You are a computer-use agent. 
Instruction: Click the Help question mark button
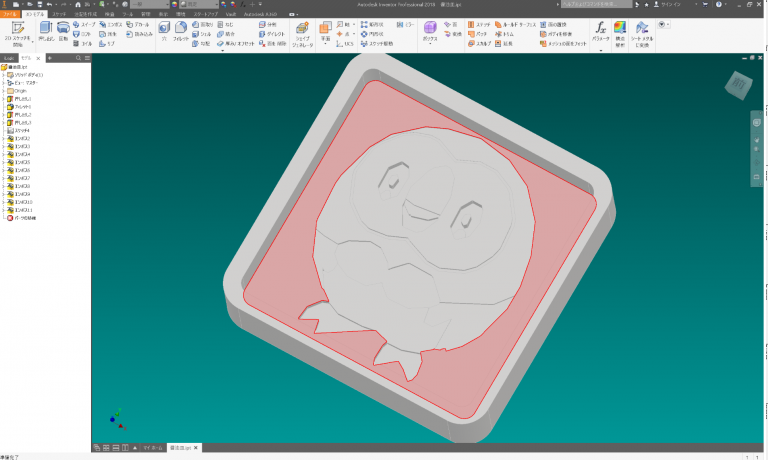click(719, 4)
